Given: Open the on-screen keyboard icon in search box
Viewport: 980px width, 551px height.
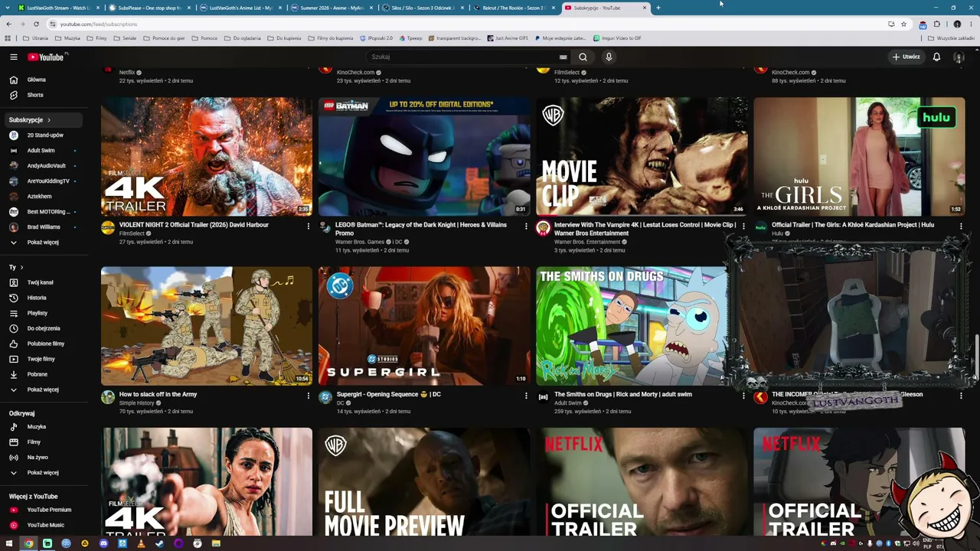Looking at the screenshot, I should coord(563,57).
